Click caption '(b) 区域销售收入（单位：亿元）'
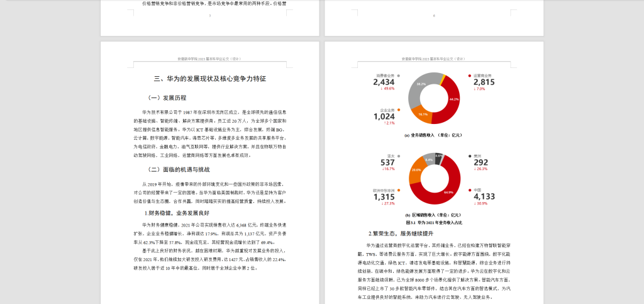The height and width of the screenshot is (304, 644). [433, 215]
